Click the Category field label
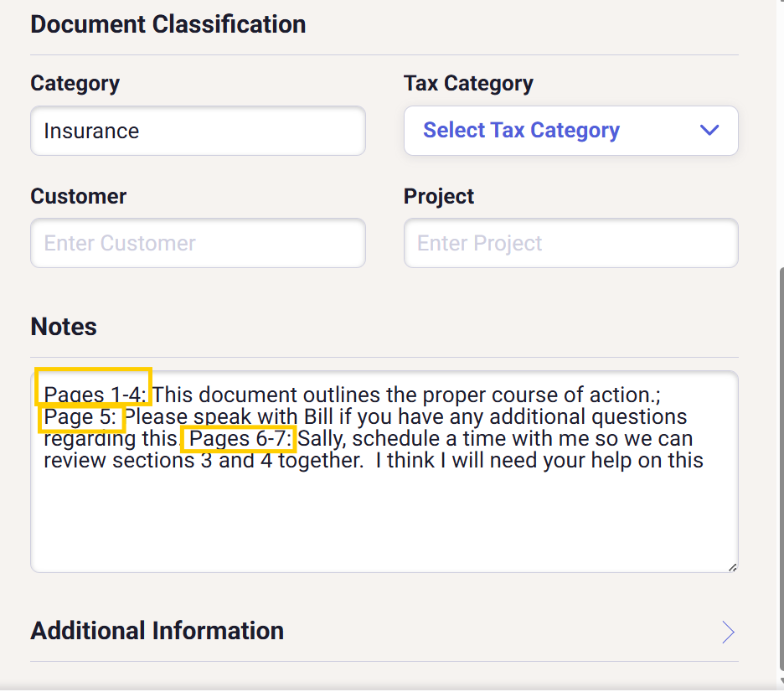The image size is (784, 692). point(75,84)
